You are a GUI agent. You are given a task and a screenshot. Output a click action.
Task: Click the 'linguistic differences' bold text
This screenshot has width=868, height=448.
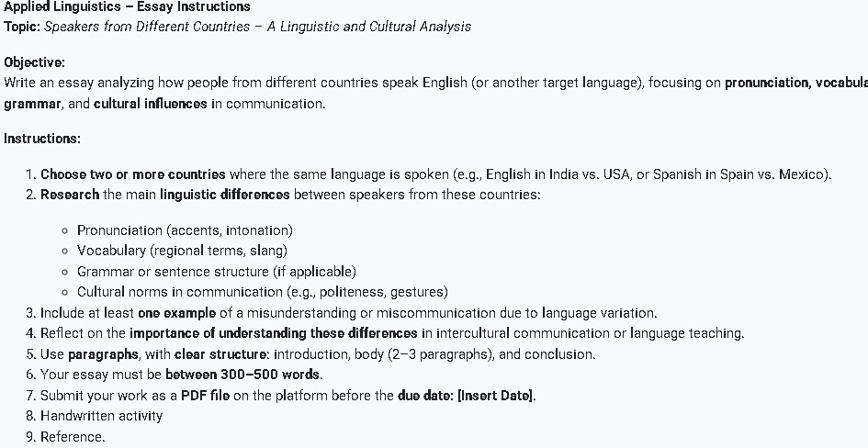pyautogui.click(x=225, y=196)
